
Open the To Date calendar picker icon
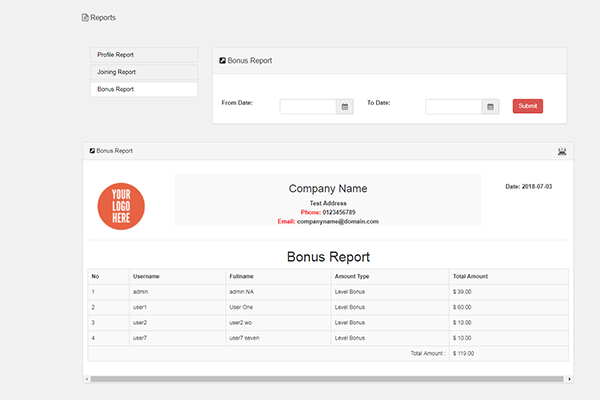coord(490,106)
